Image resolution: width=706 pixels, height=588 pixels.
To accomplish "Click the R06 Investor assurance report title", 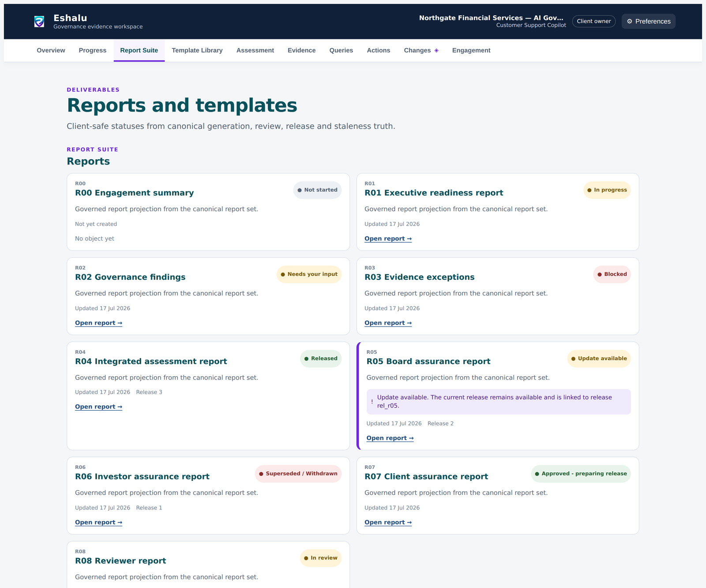I will (142, 476).
